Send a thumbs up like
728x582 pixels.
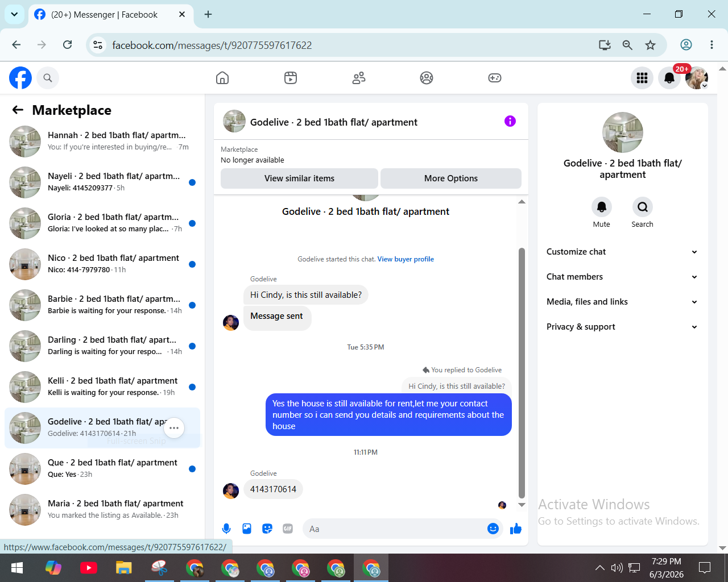coord(516,529)
